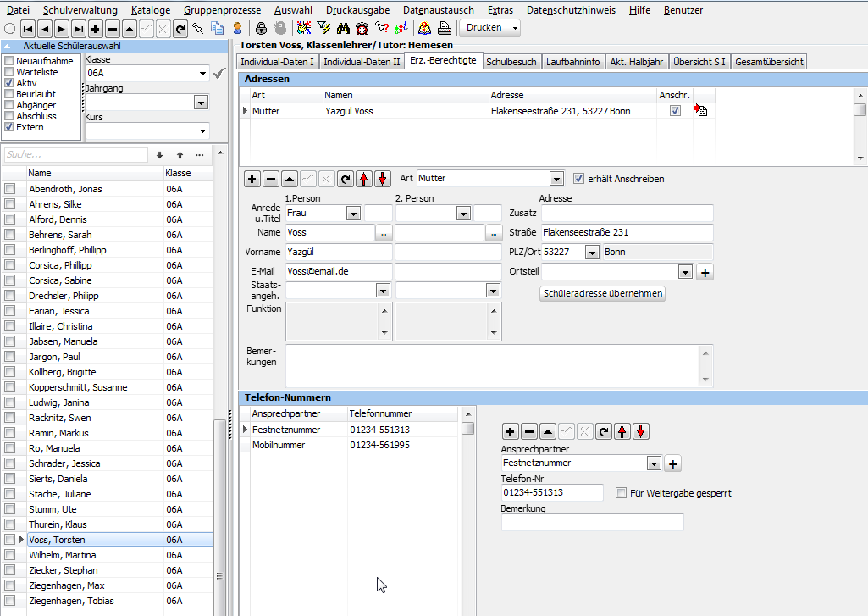Enable the Beurlaubt filter checkbox
Viewport: 868px width, 616px height.
(8, 94)
